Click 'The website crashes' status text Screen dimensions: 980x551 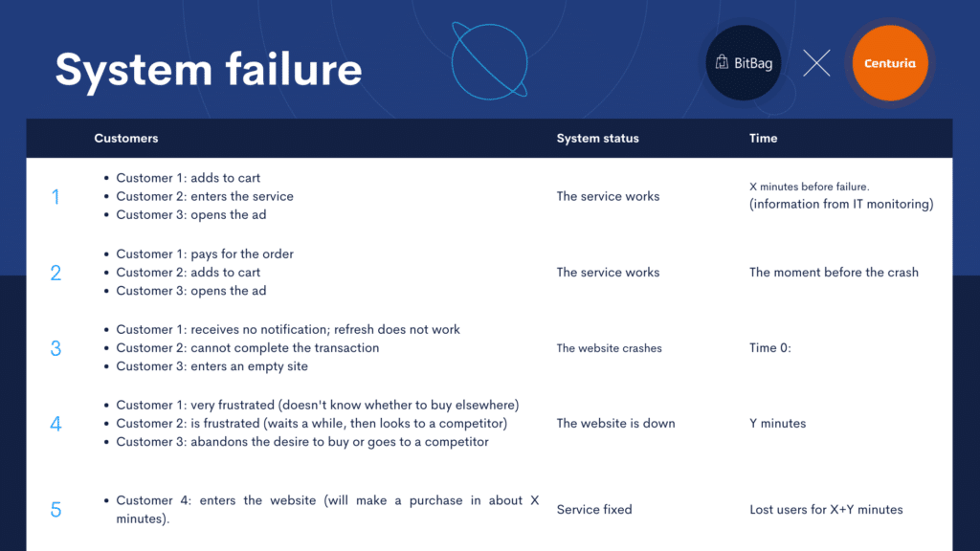(x=609, y=348)
